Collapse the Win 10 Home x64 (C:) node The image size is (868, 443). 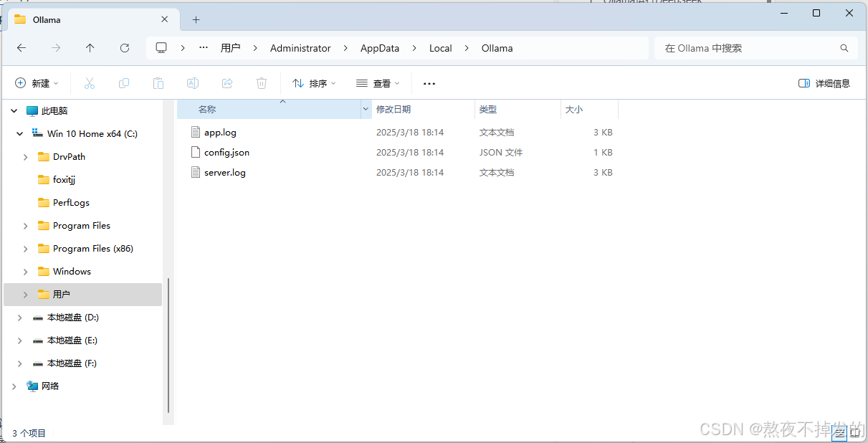click(x=20, y=134)
